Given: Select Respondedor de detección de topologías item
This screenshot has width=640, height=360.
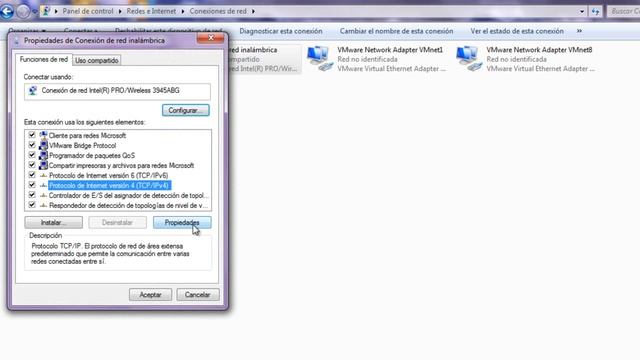Looking at the screenshot, I should (x=128, y=205).
